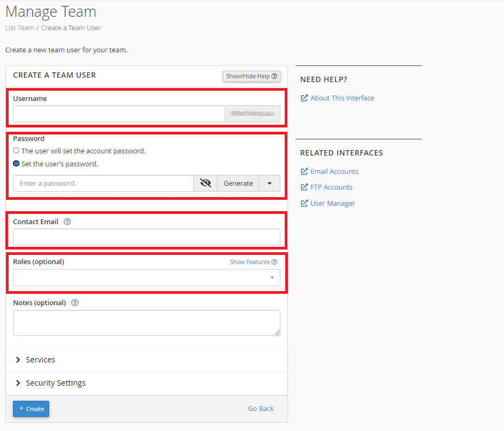The width and height of the screenshot is (504, 431).
Task: Expand the Services section
Action: [x=40, y=359]
